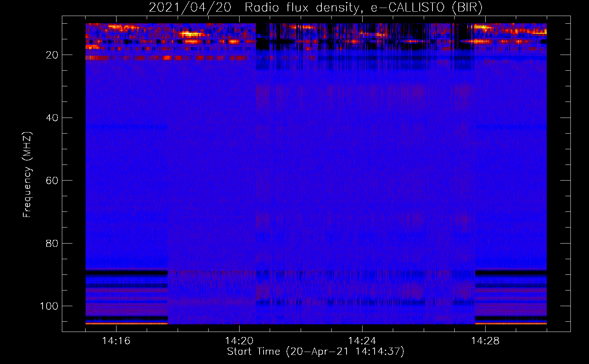
Task: Select the date 2021/04/20 in the title
Action: (x=190, y=8)
